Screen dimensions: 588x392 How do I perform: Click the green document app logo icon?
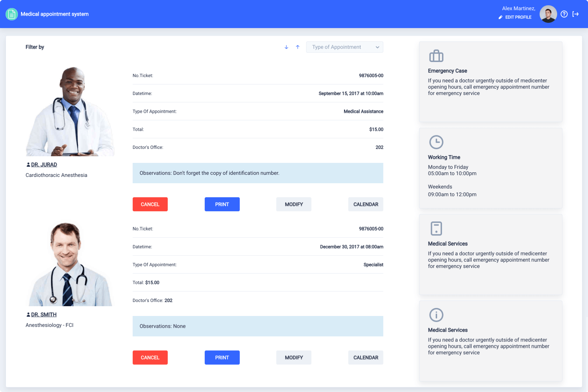12,14
